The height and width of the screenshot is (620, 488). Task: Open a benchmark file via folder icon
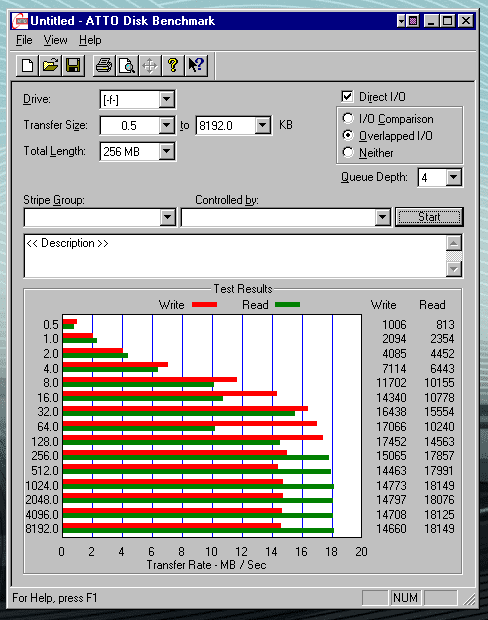coord(50,65)
